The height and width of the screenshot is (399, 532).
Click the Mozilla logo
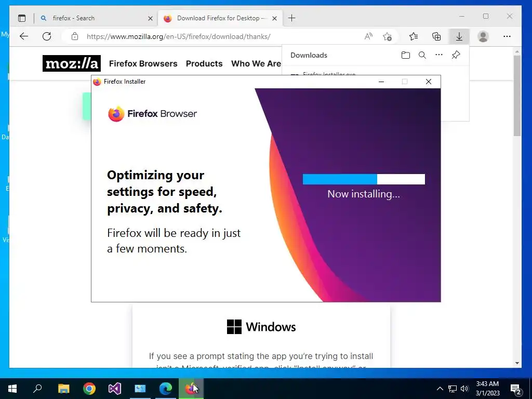[x=72, y=63]
